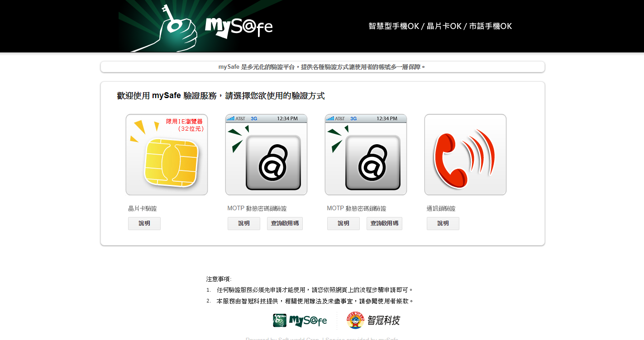
Task: Click the 晶片卡驗證 label
Action: point(143,208)
